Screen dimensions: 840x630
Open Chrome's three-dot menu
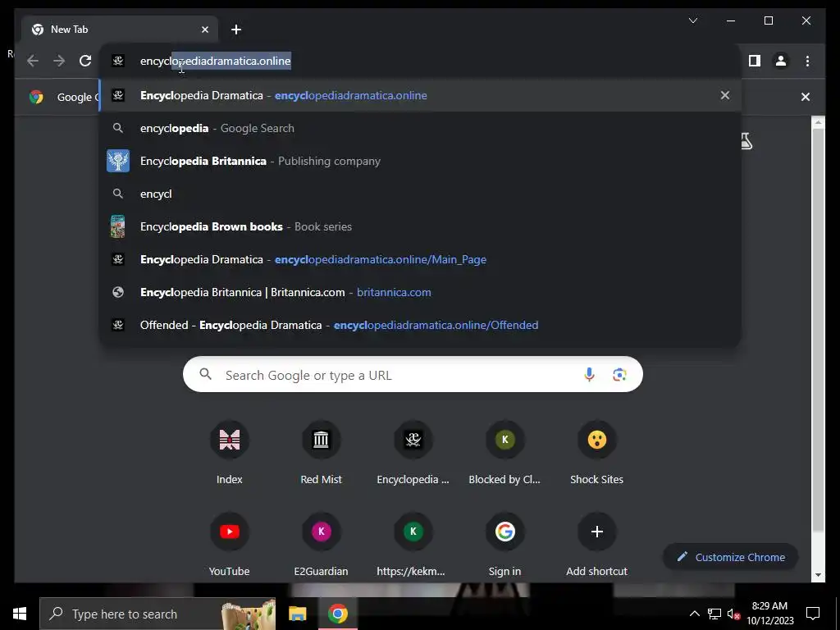tap(807, 61)
